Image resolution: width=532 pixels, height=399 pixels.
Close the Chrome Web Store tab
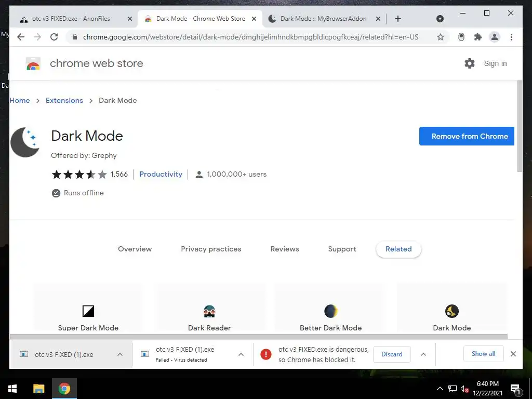(x=254, y=19)
